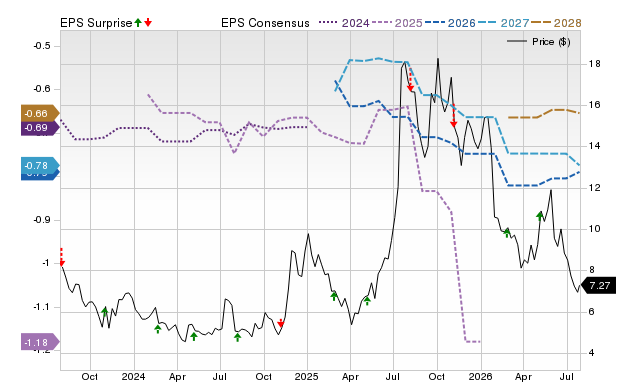Select the green surprise arrow from August 2024
Screen dimensions: 640x382
(238, 337)
